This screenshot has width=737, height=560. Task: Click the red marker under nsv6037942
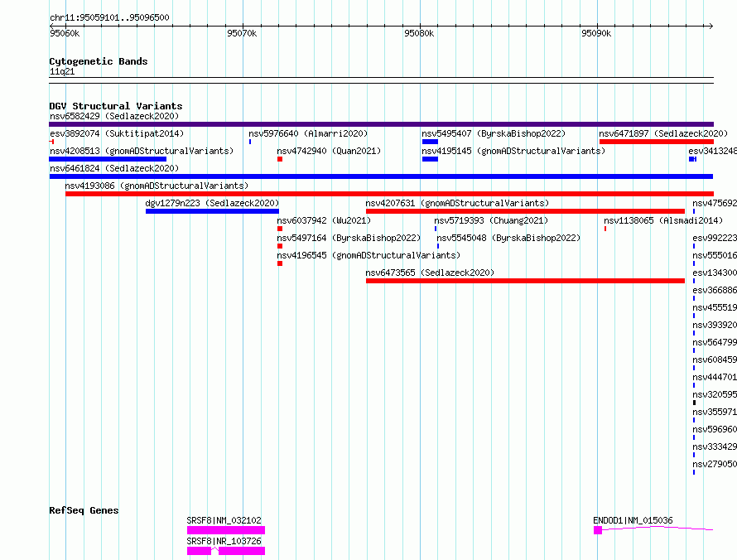(280, 229)
